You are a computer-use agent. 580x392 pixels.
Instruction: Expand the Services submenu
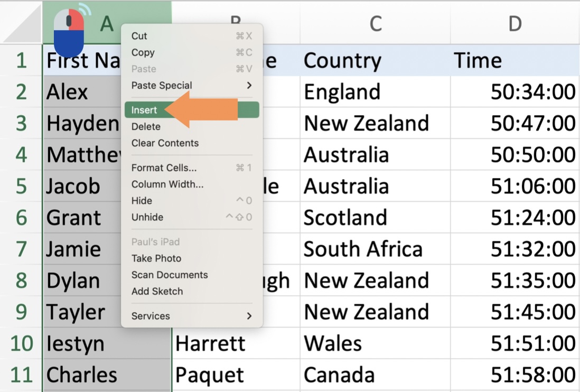(x=192, y=316)
